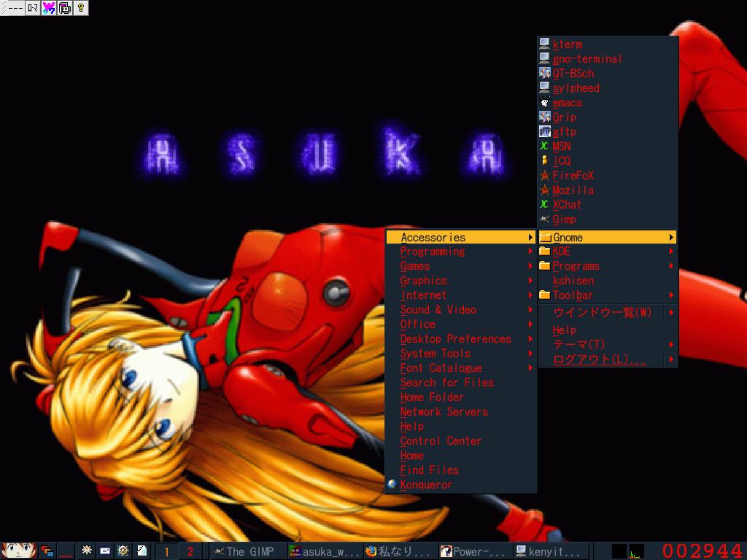Launch Gimp from the menu list

[564, 219]
